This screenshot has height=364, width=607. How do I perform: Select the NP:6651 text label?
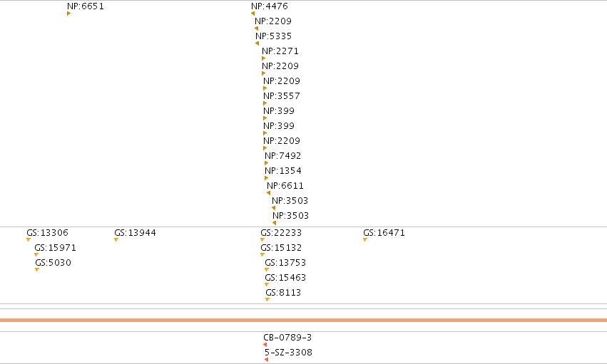click(86, 6)
